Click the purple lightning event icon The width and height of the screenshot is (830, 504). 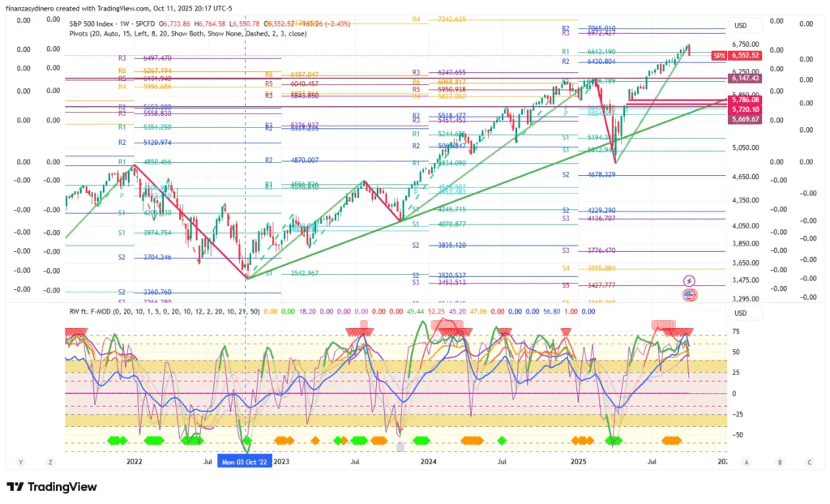pos(690,280)
